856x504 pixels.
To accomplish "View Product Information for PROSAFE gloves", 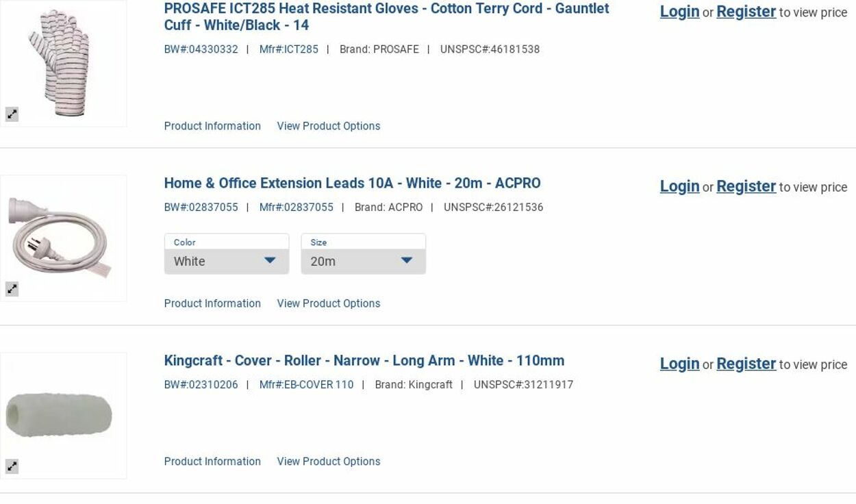I will pyautogui.click(x=212, y=126).
